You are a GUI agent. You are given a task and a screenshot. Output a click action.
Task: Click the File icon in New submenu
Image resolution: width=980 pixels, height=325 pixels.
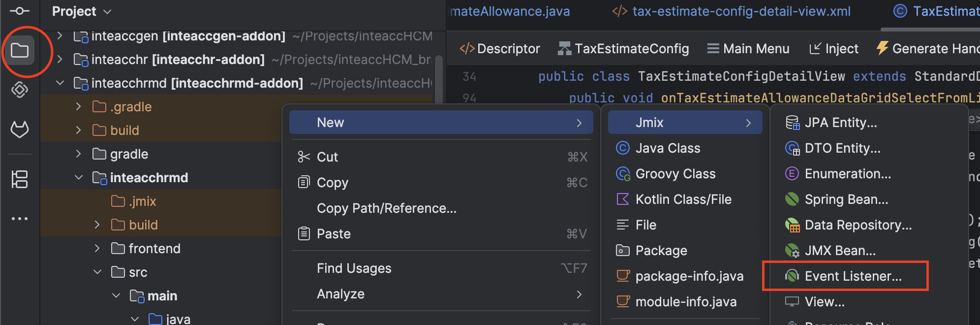click(623, 225)
